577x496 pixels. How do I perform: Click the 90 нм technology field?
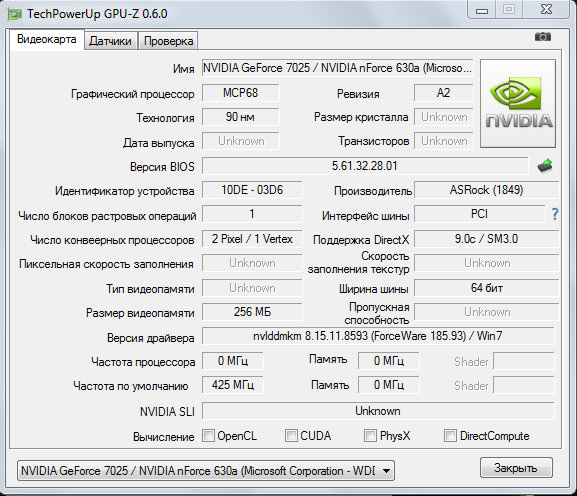[241, 117]
